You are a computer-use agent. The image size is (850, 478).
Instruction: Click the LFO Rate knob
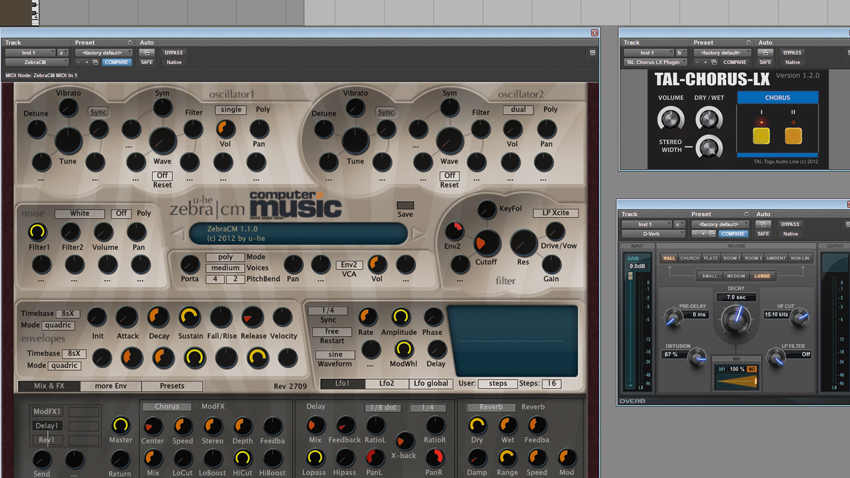coord(367,317)
